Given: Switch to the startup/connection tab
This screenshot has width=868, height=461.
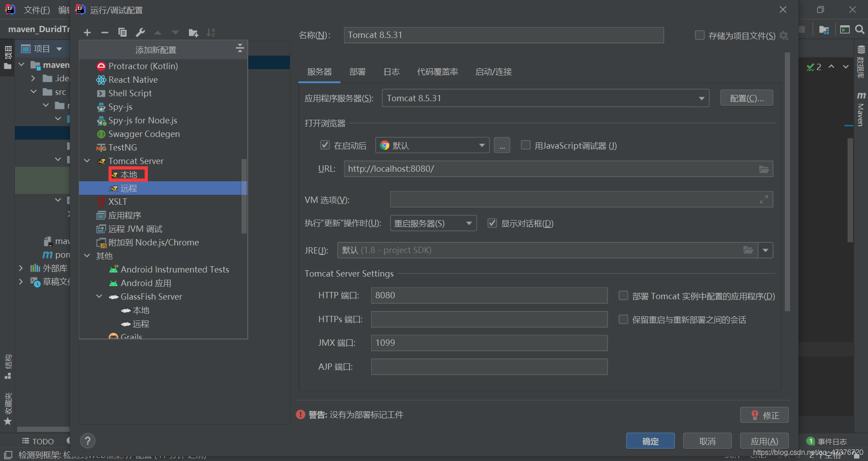Looking at the screenshot, I should pyautogui.click(x=494, y=72).
